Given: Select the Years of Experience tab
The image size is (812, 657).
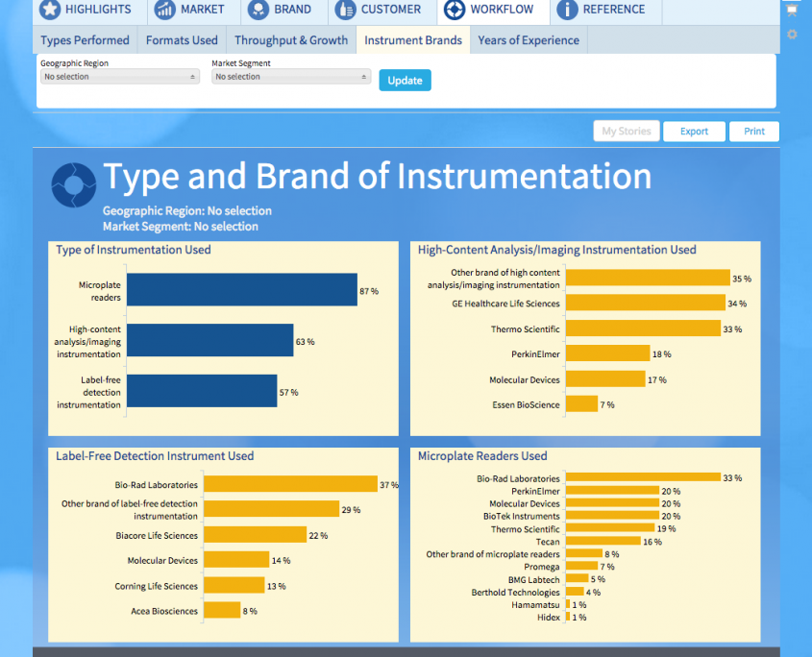Looking at the screenshot, I should click(x=529, y=40).
